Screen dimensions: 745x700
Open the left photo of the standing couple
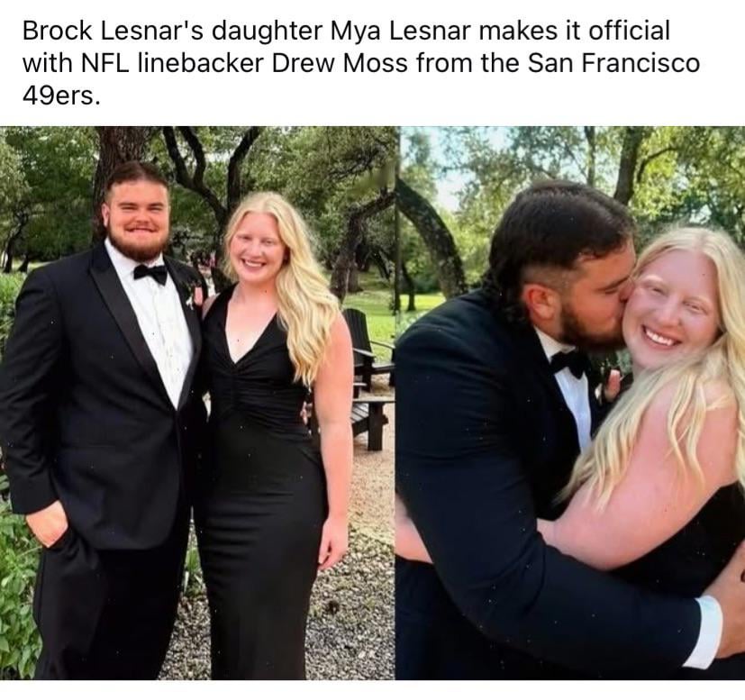[197, 403]
